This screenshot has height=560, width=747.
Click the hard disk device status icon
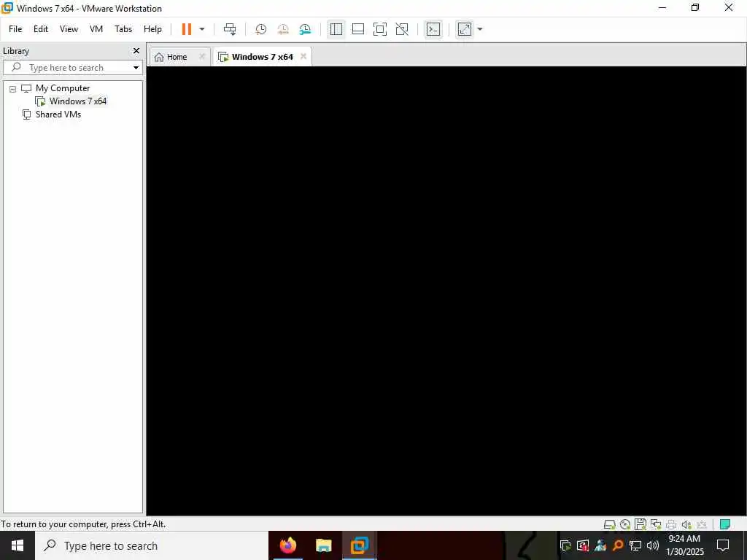[x=610, y=525]
